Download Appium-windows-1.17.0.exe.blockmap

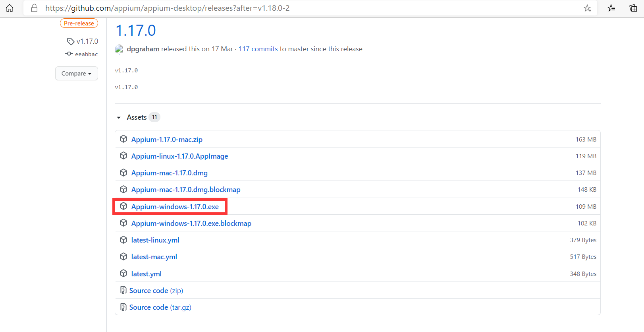coord(191,223)
